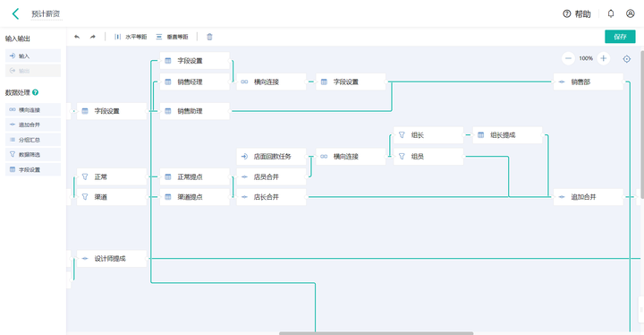The height and width of the screenshot is (335, 644).
Task: Pick 数据筛选 from the left sidebar
Action: click(33, 155)
